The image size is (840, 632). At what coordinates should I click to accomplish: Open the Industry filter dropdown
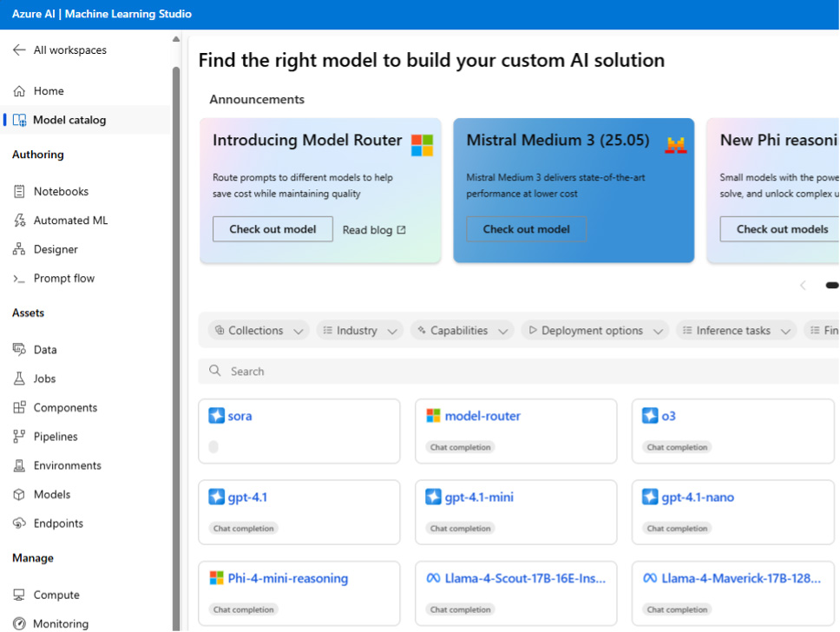click(359, 331)
